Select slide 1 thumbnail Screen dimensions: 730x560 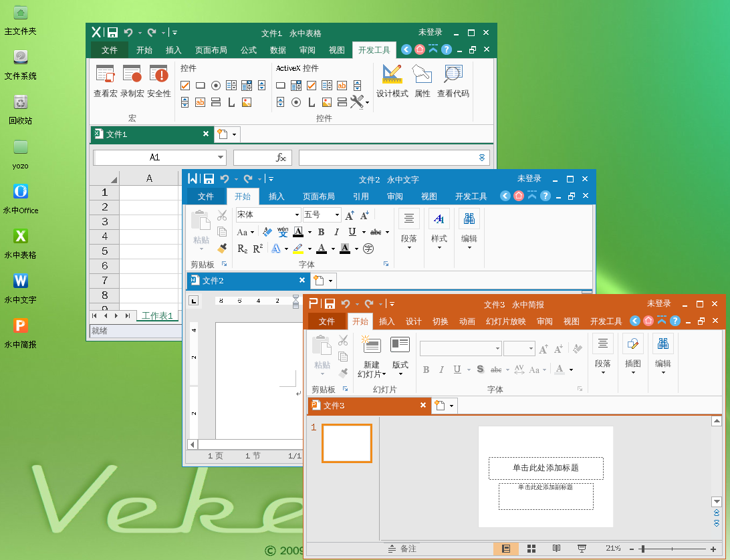(x=347, y=443)
